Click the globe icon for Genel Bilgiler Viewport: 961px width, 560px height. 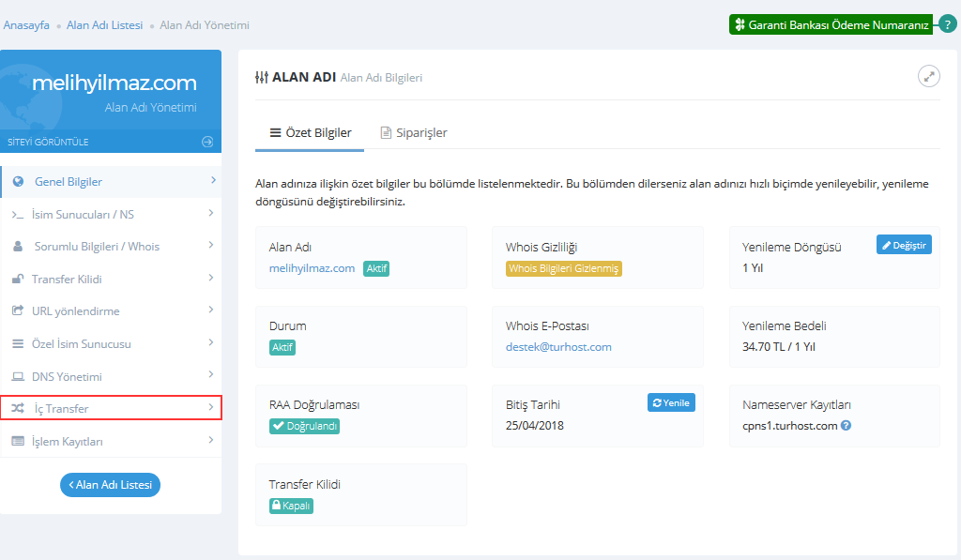(18, 182)
